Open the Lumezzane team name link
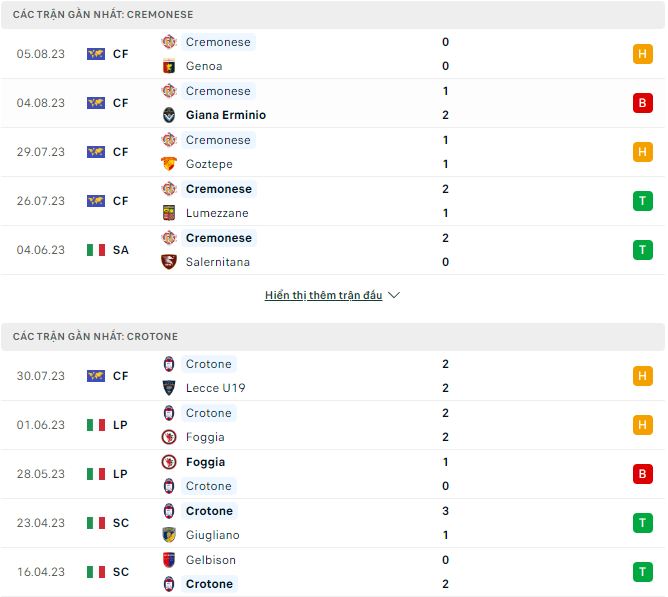This screenshot has height=597, width=668. 217,213
